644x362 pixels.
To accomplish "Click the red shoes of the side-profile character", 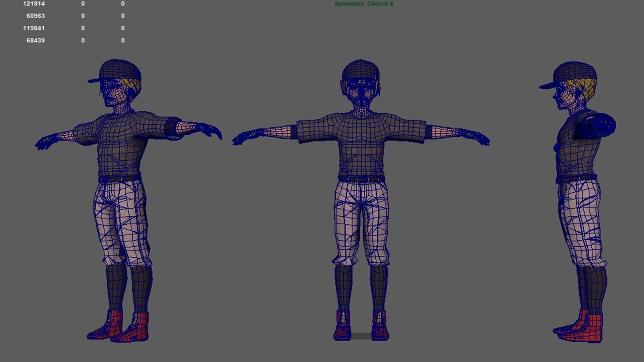I will click(578, 327).
